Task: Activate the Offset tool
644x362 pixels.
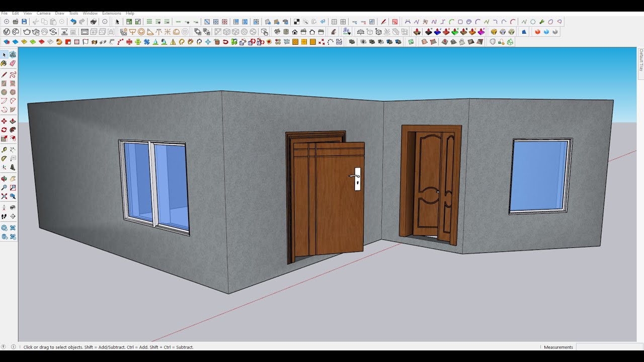Action: point(13,138)
